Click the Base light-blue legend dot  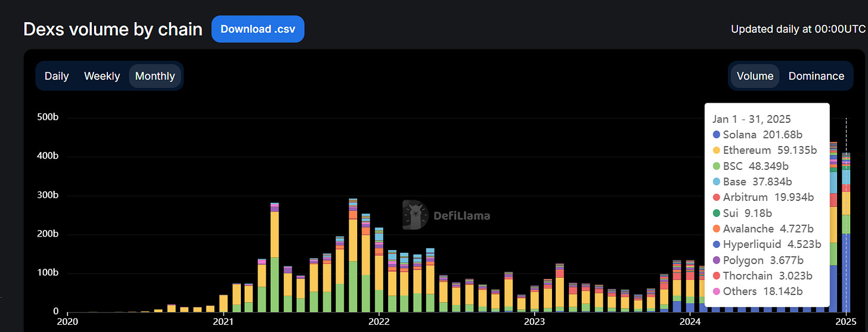[716, 182]
